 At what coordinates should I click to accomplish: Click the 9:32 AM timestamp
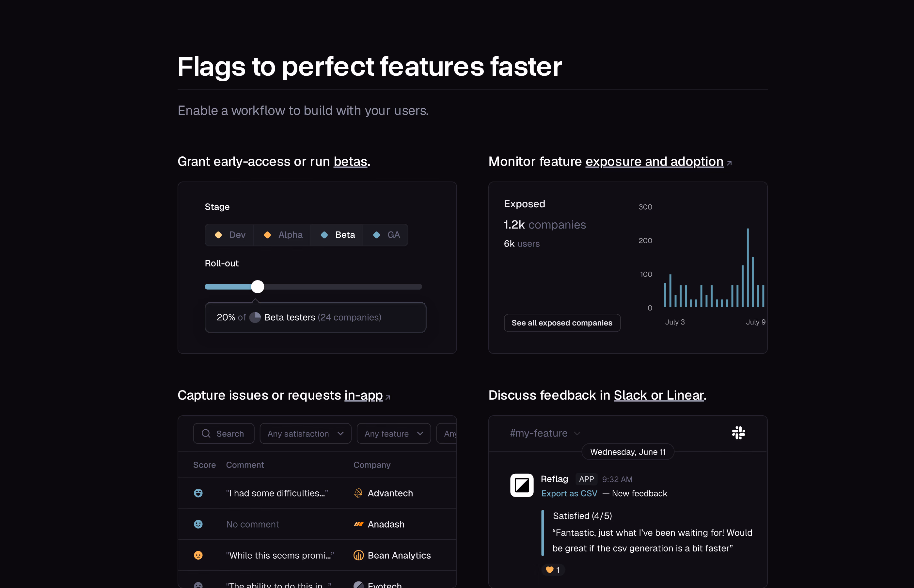point(617,479)
